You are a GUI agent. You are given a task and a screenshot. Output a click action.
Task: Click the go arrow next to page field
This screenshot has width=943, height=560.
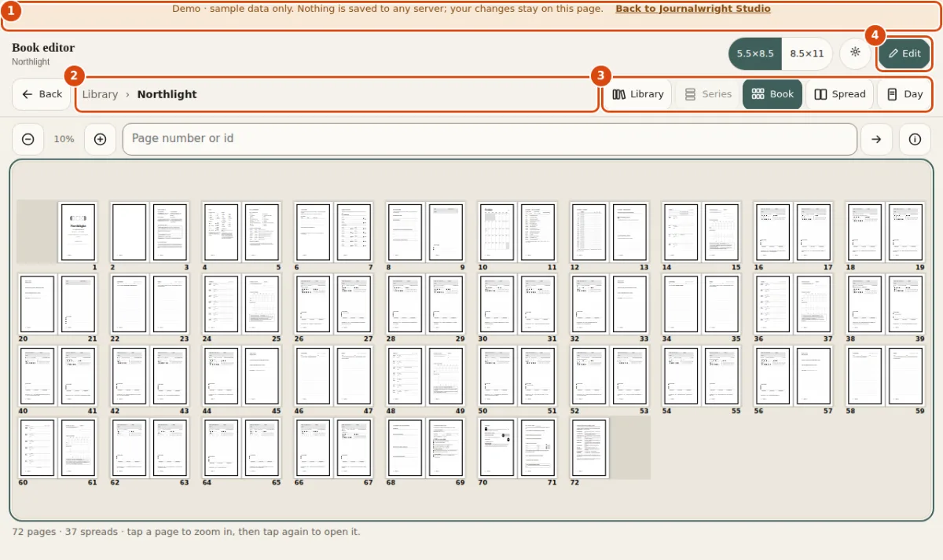[x=876, y=139]
